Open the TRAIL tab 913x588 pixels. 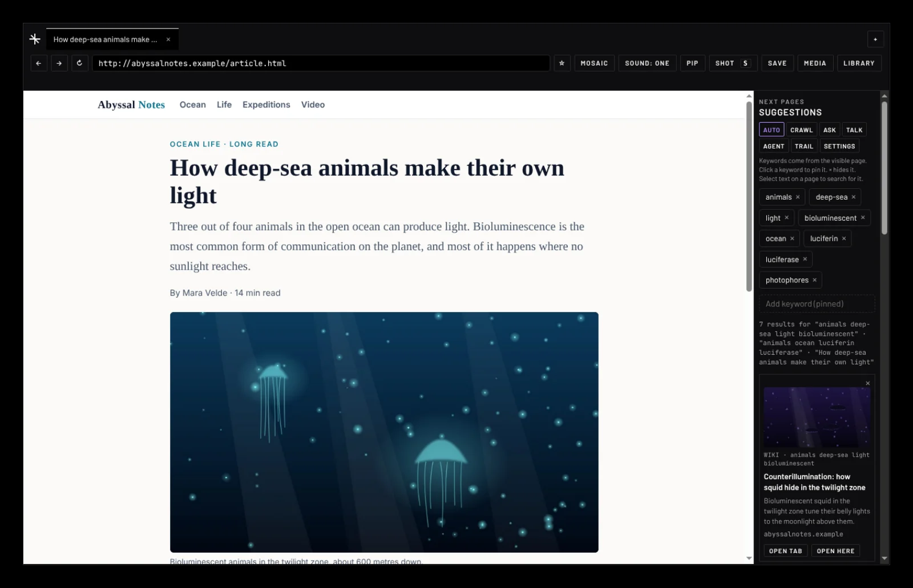click(x=804, y=146)
